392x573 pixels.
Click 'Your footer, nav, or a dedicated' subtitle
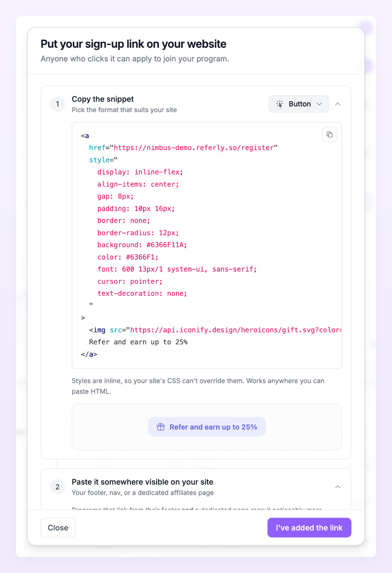(x=143, y=493)
